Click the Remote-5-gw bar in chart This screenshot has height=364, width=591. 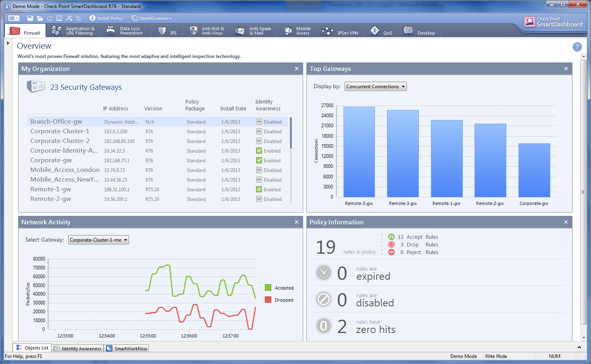[x=359, y=152]
